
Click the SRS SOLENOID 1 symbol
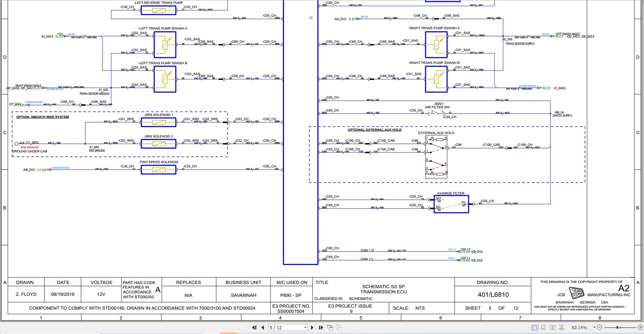click(x=158, y=122)
